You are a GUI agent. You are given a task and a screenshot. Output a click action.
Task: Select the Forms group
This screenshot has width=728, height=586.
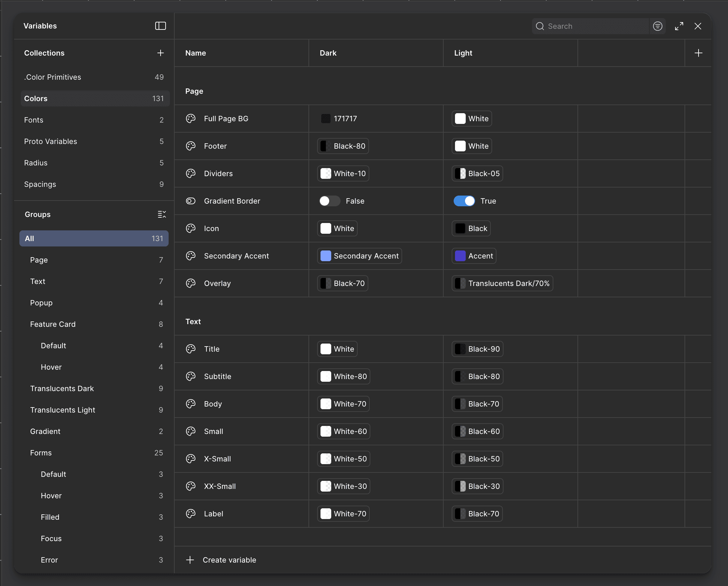point(41,452)
